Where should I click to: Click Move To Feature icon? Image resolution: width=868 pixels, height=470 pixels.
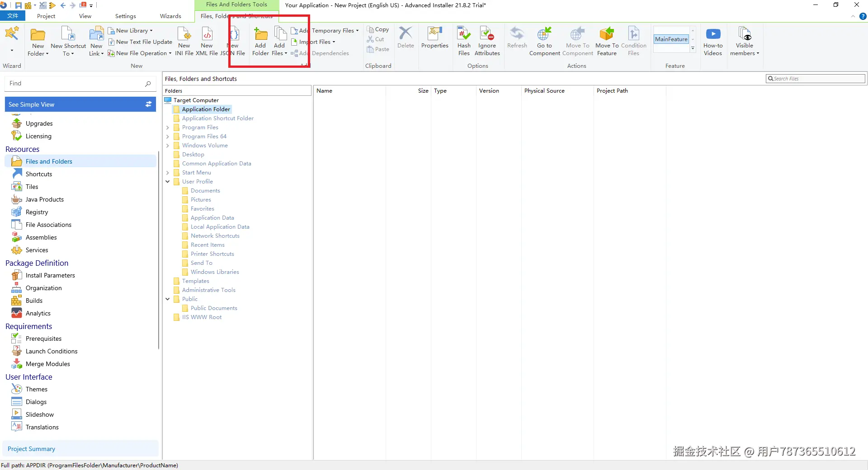point(607,41)
